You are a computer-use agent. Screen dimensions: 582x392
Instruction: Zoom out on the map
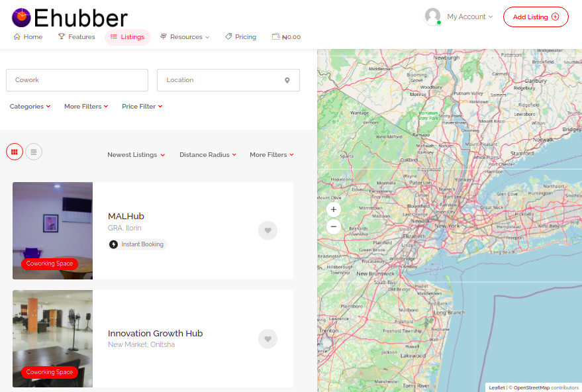pyautogui.click(x=333, y=226)
